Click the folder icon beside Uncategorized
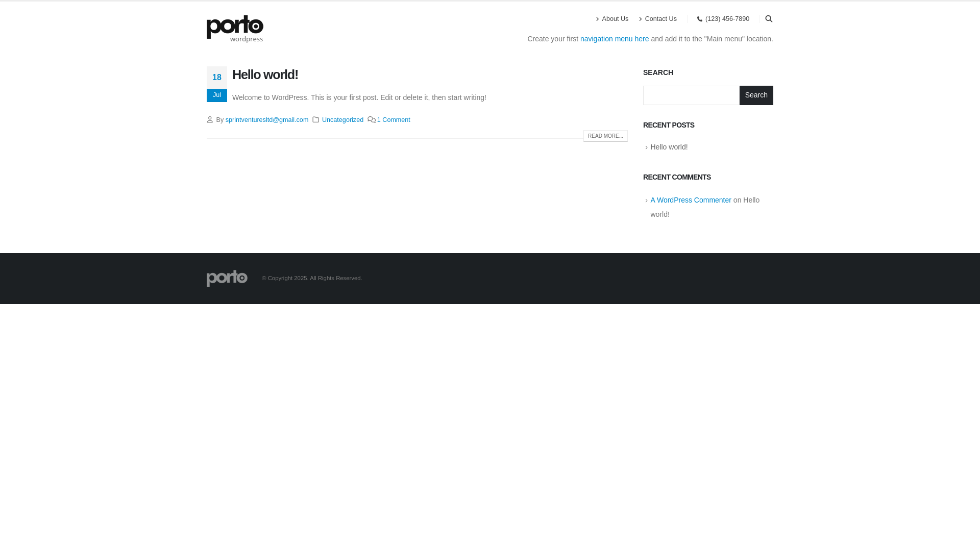 point(316,119)
